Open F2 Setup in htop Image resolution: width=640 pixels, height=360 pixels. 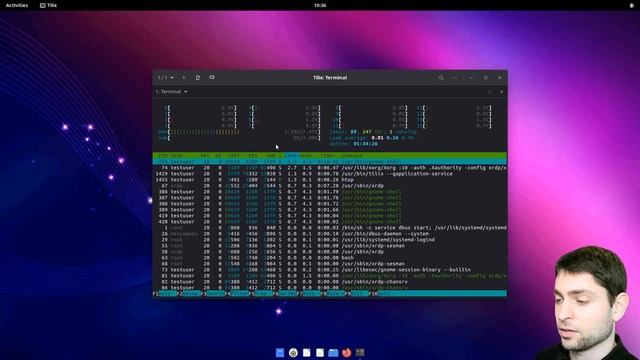tap(189, 293)
